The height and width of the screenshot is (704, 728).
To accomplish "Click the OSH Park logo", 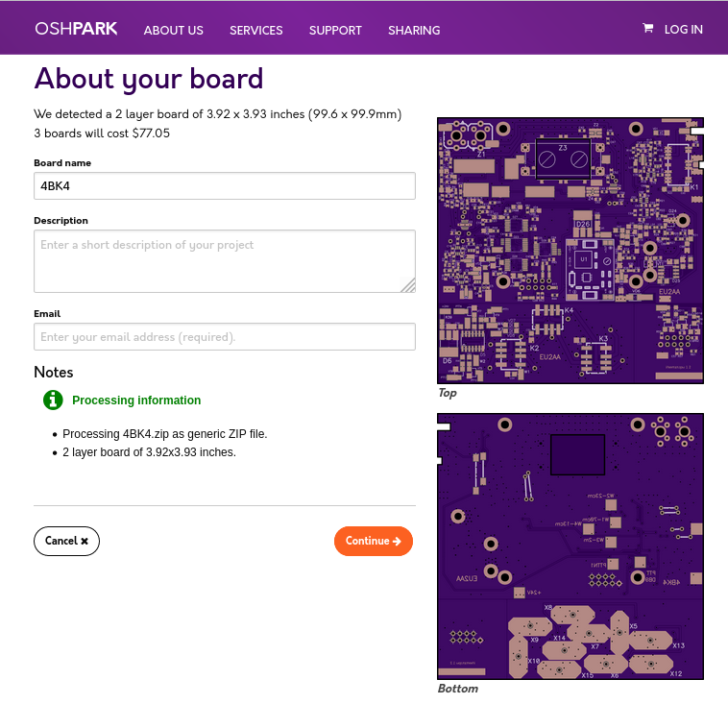I will (x=76, y=29).
